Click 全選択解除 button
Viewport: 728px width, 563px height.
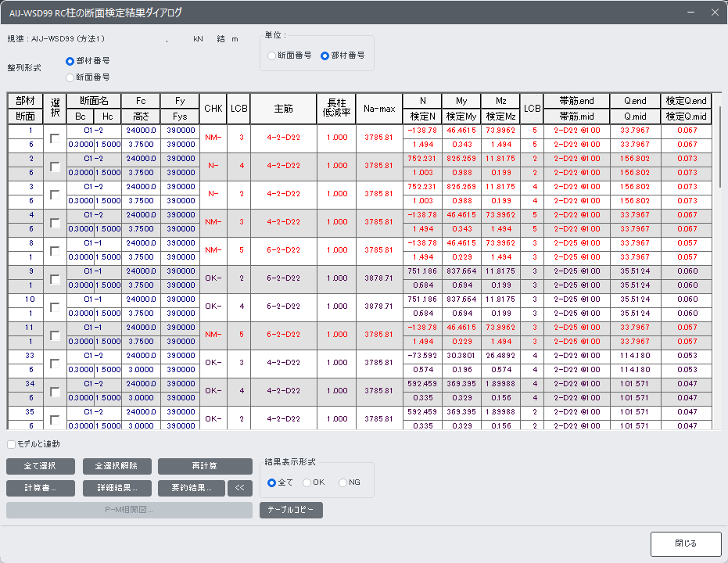point(117,466)
